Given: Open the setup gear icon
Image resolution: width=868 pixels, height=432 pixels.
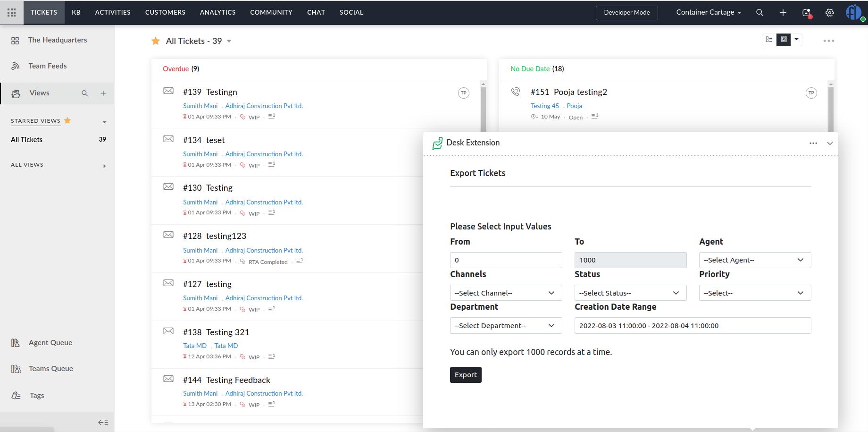Looking at the screenshot, I should [x=830, y=13].
